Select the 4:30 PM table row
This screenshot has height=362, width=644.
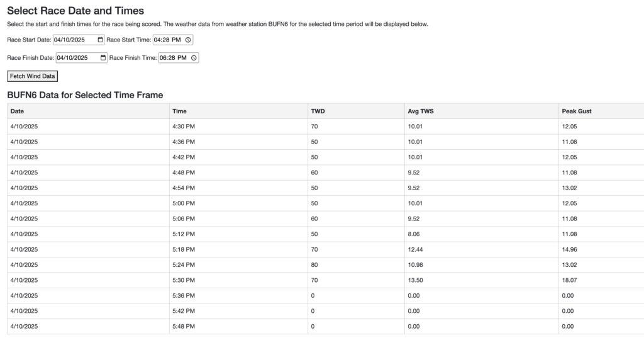[x=326, y=127]
